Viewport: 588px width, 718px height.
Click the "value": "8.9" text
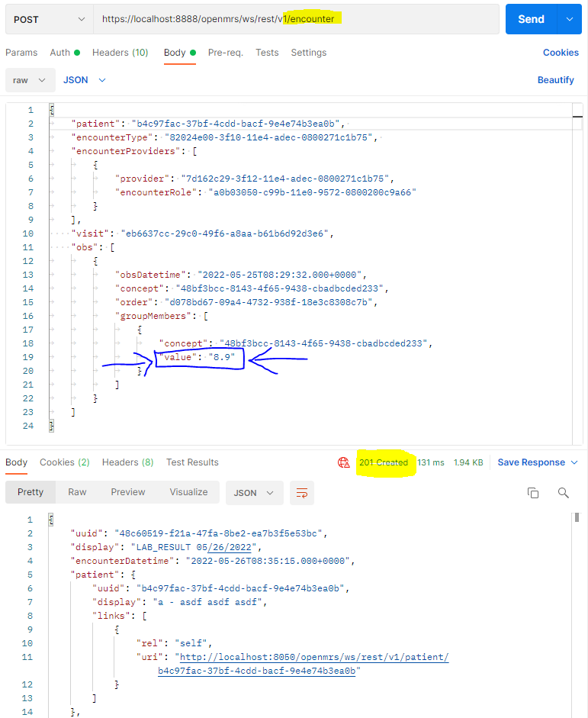click(199, 357)
